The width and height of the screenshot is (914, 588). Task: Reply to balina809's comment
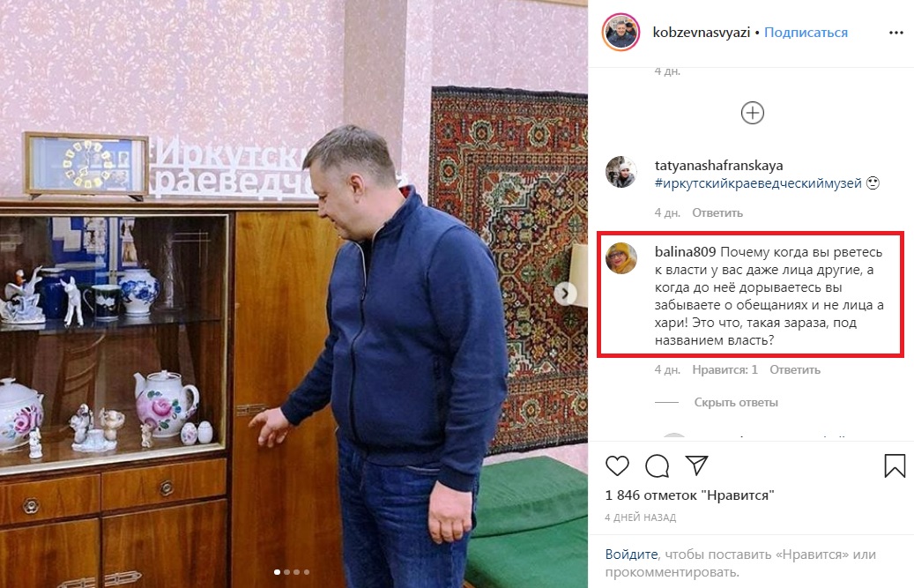[x=794, y=369]
